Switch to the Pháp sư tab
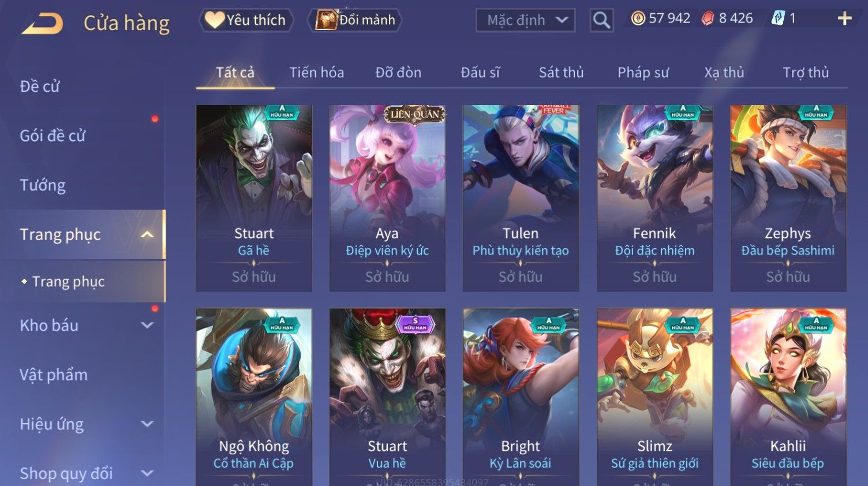868x486 pixels. pos(643,73)
